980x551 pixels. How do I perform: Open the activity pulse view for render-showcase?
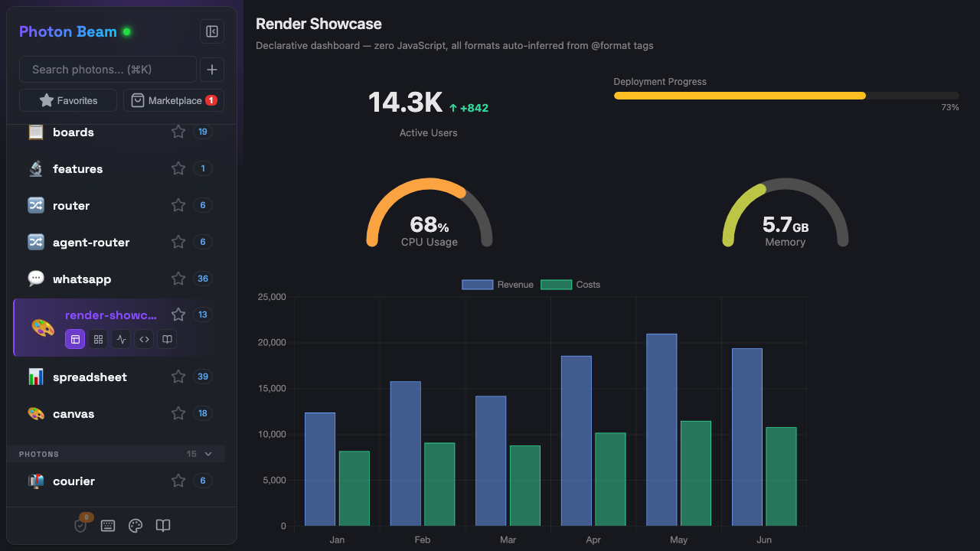121,339
